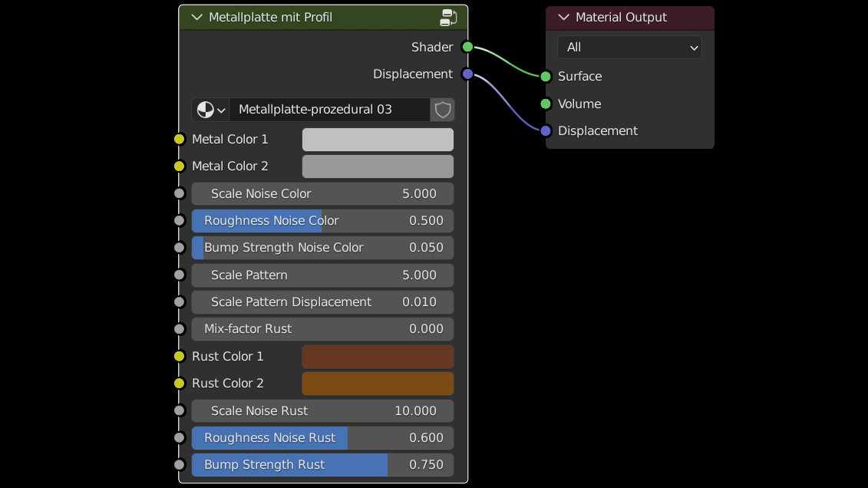Viewport: 868px width, 488px height.
Task: Click the Bump Strength Rust slider
Action: pyautogui.click(x=322, y=465)
